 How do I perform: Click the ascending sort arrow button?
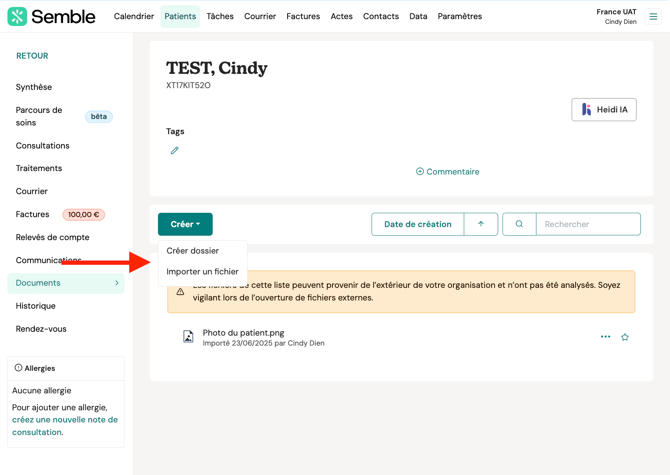(x=481, y=224)
